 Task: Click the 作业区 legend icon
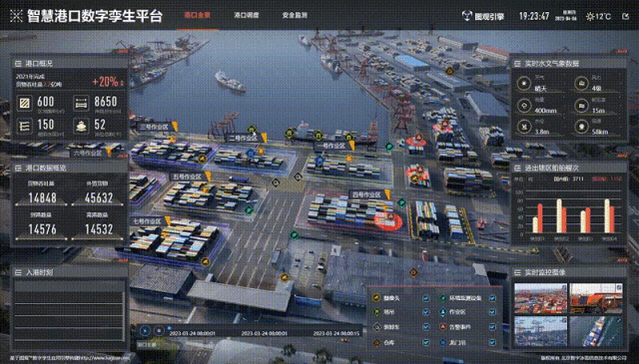pyautogui.click(x=443, y=312)
